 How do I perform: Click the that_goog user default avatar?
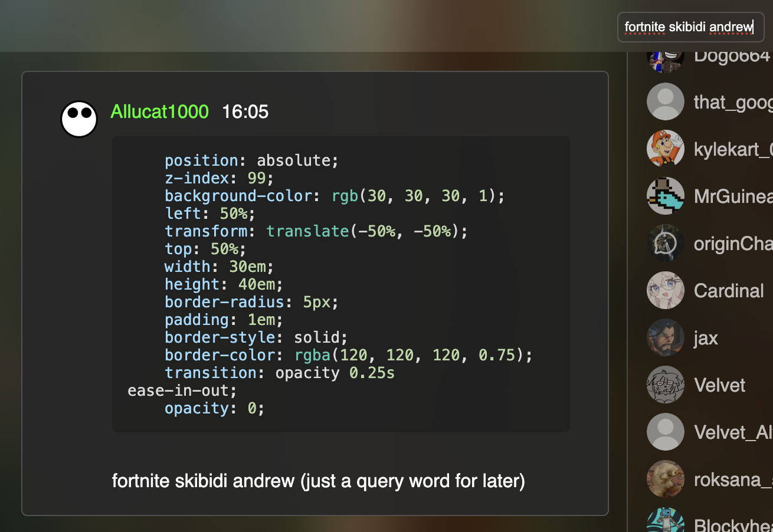(666, 101)
